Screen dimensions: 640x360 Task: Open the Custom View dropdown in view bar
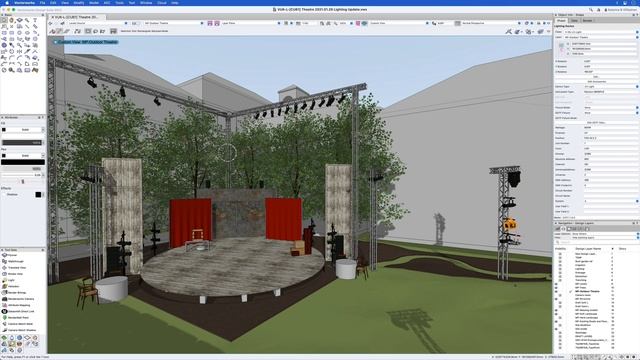pos(399,23)
